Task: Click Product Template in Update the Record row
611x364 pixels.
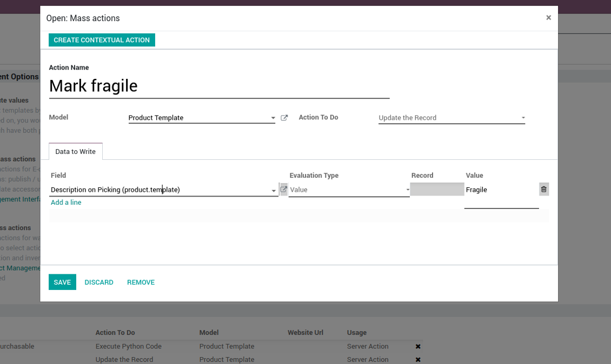Action: coord(227,359)
